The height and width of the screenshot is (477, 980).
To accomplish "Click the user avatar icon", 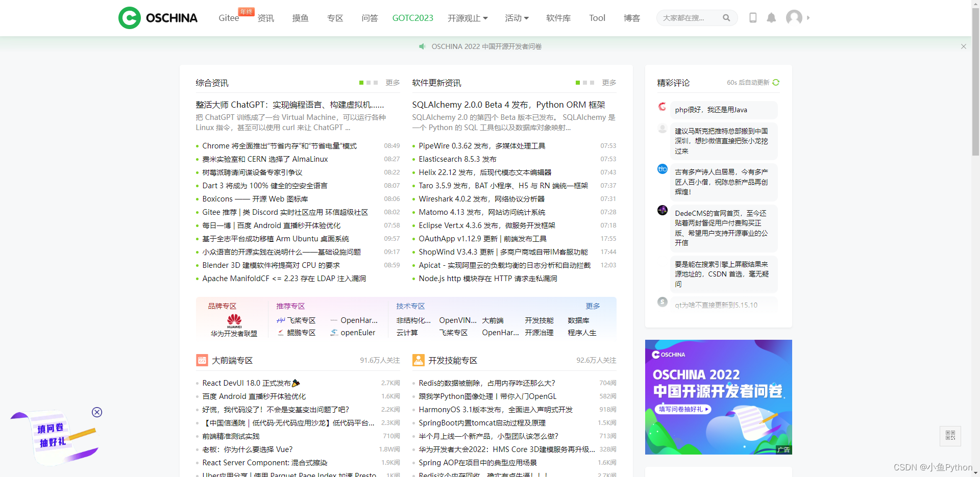I will click(x=794, y=18).
